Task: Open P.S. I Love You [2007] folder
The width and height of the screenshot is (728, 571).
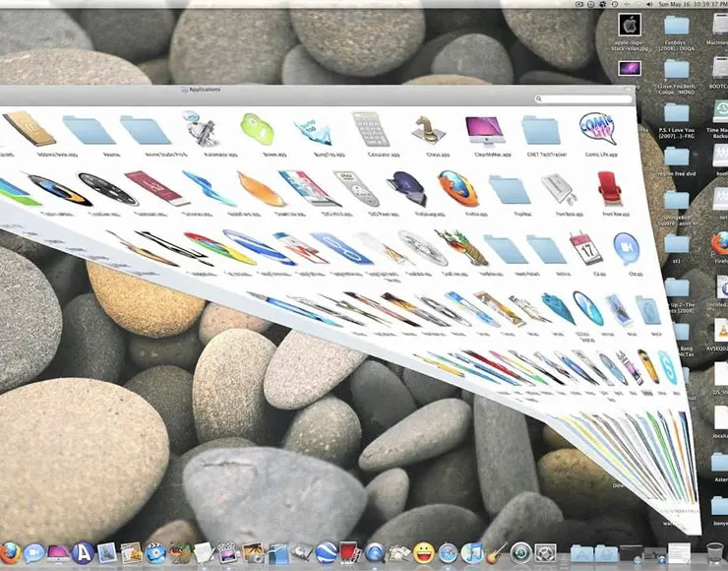Action: click(677, 113)
